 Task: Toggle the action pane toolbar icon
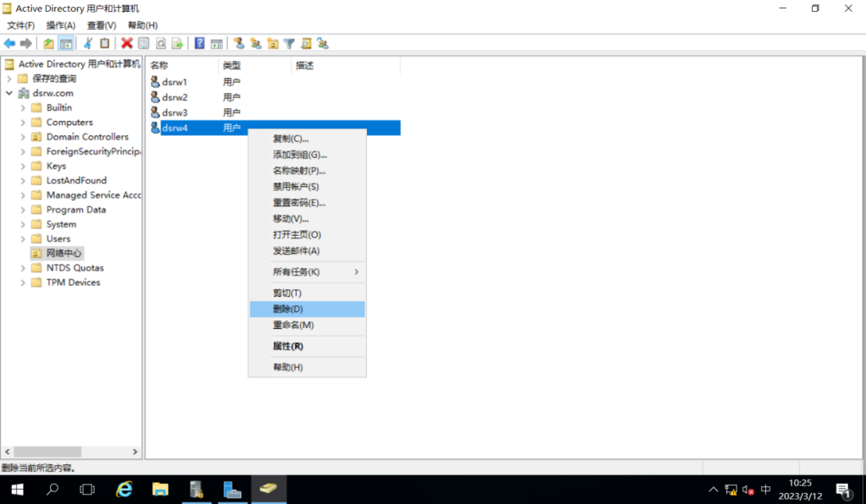(x=216, y=43)
